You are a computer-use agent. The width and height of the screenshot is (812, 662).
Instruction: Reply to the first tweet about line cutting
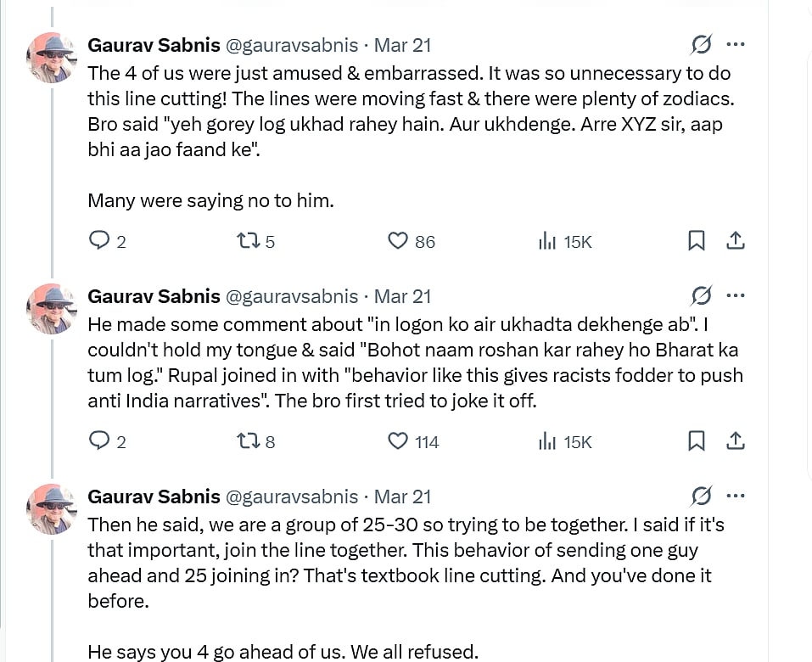(100, 241)
